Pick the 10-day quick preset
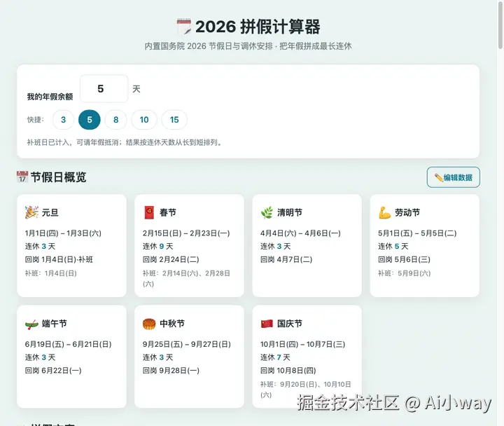 point(144,120)
